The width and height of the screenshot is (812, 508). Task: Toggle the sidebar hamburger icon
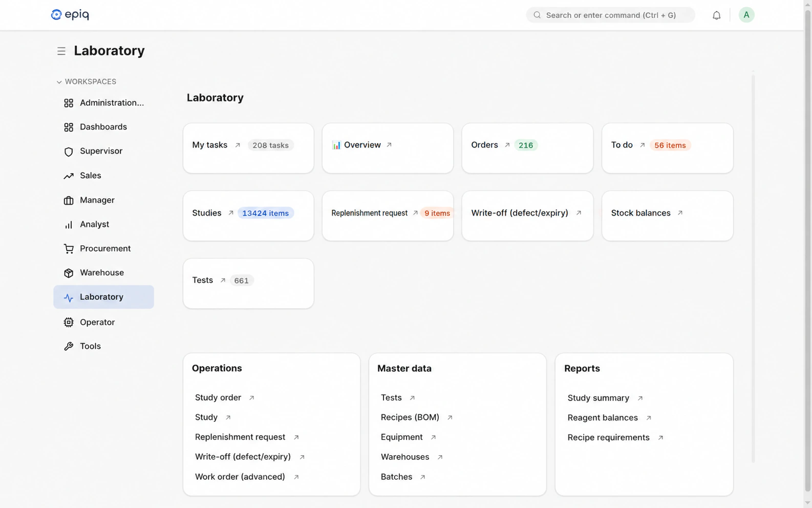click(x=61, y=51)
